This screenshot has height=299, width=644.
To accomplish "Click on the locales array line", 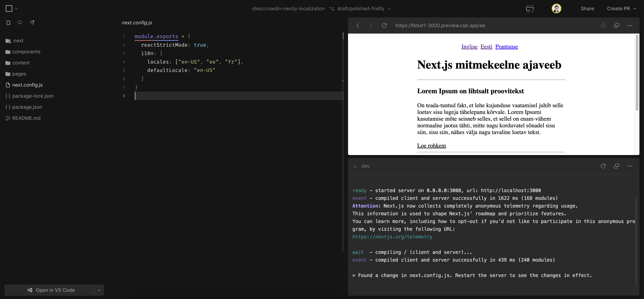I will click(195, 62).
